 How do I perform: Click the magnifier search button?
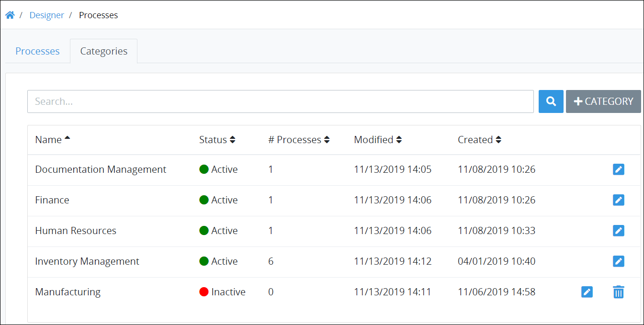(551, 101)
